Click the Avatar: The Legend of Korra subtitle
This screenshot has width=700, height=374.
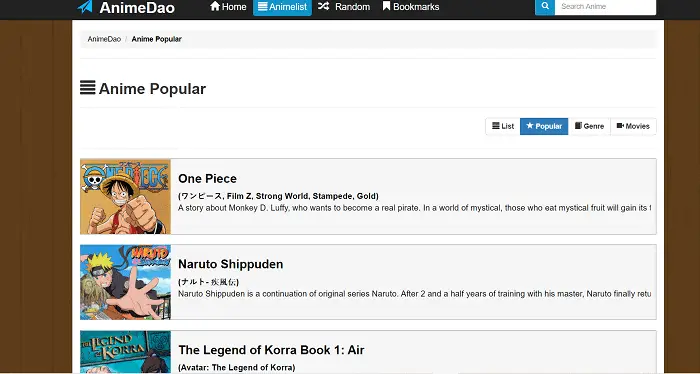pyautogui.click(x=237, y=368)
